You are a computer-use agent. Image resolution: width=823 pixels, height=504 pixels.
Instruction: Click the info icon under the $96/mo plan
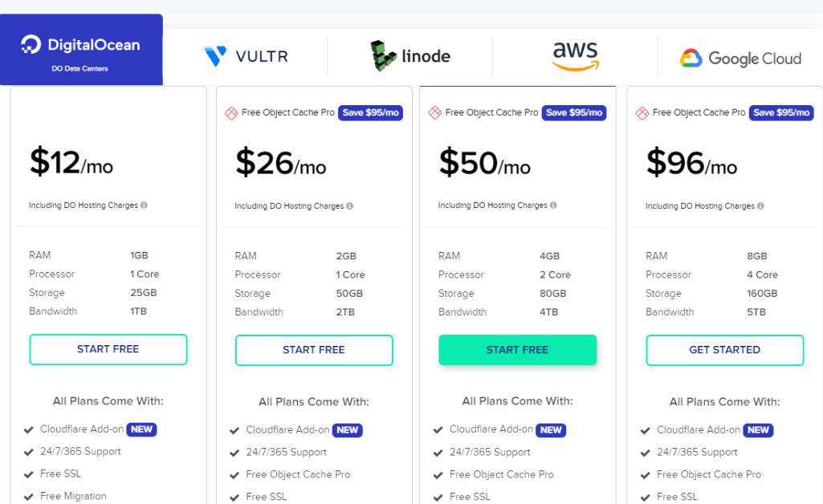(x=760, y=206)
